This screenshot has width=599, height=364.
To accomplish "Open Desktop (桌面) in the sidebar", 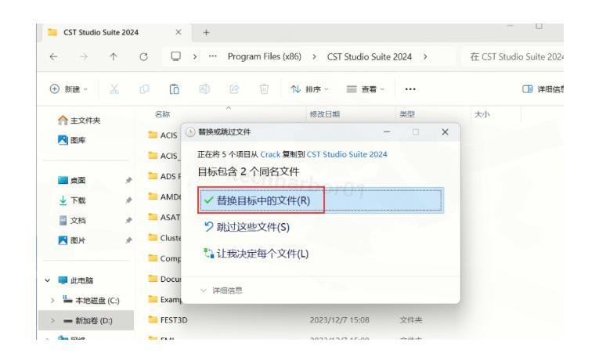I will [x=72, y=180].
